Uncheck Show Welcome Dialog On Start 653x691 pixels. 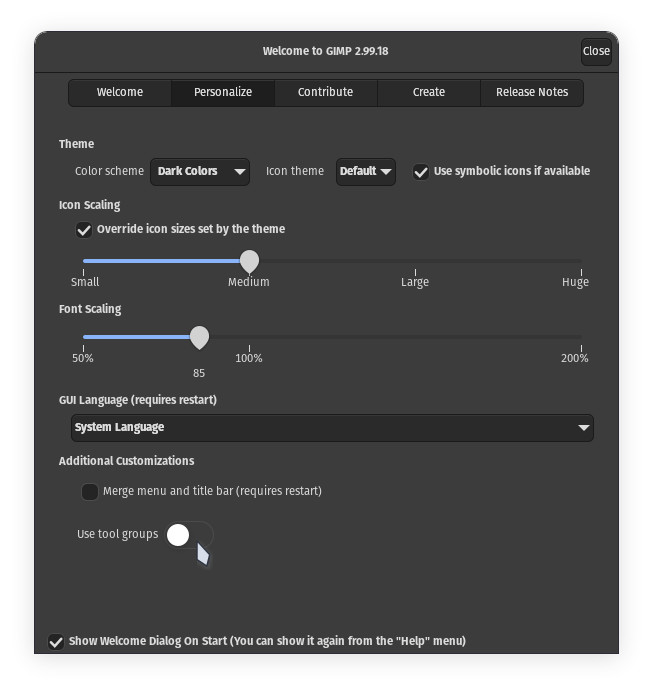(56, 641)
